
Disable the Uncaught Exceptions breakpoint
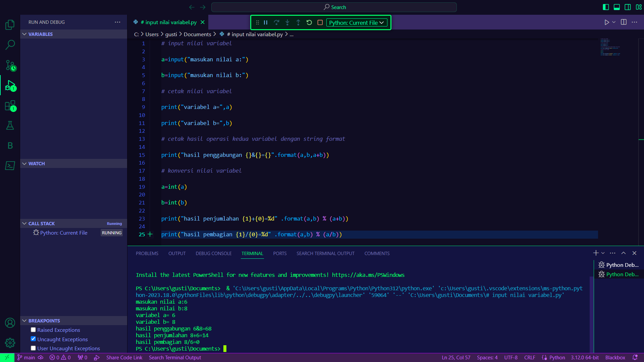tap(33, 339)
